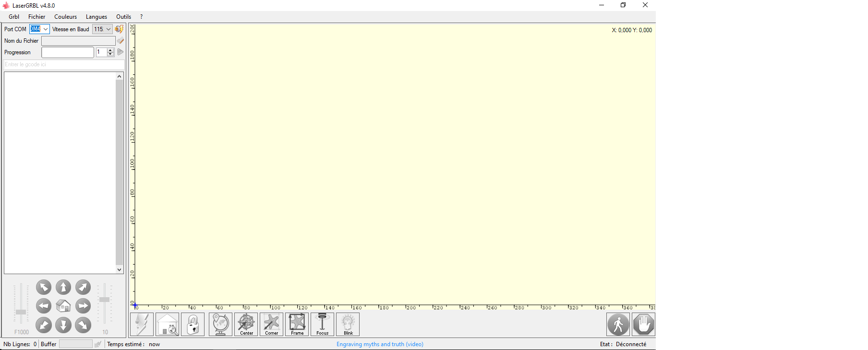Jog right with the right arrow button

click(x=83, y=306)
